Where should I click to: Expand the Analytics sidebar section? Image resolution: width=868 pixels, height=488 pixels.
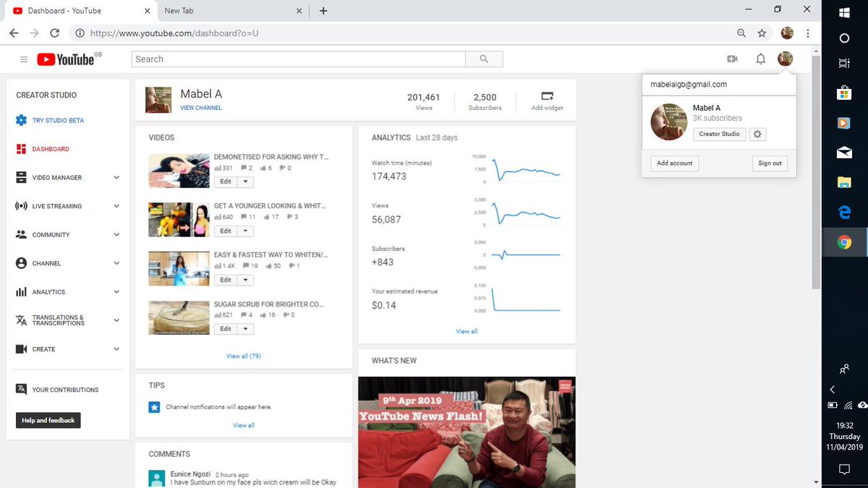coord(116,292)
